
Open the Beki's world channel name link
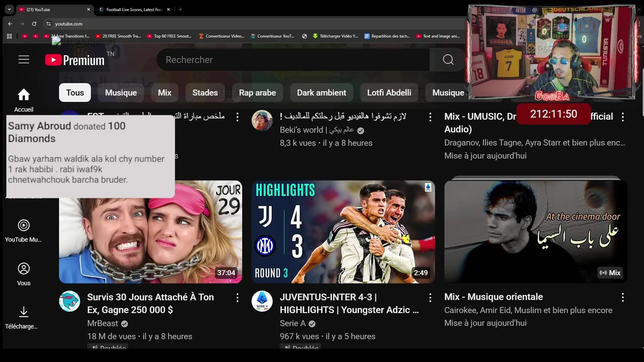tap(317, 130)
